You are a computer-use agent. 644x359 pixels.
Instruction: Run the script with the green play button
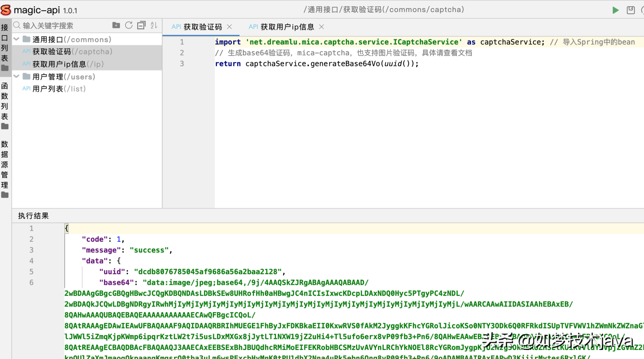[615, 10]
